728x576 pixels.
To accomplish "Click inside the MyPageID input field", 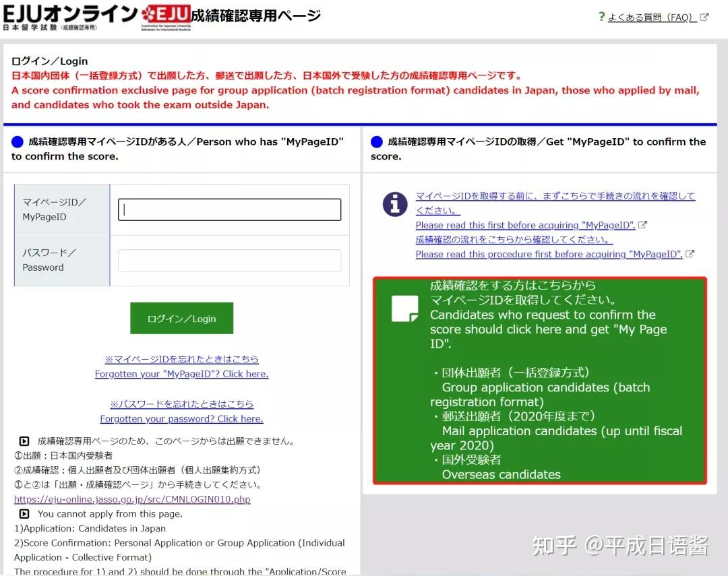I will 229,209.
